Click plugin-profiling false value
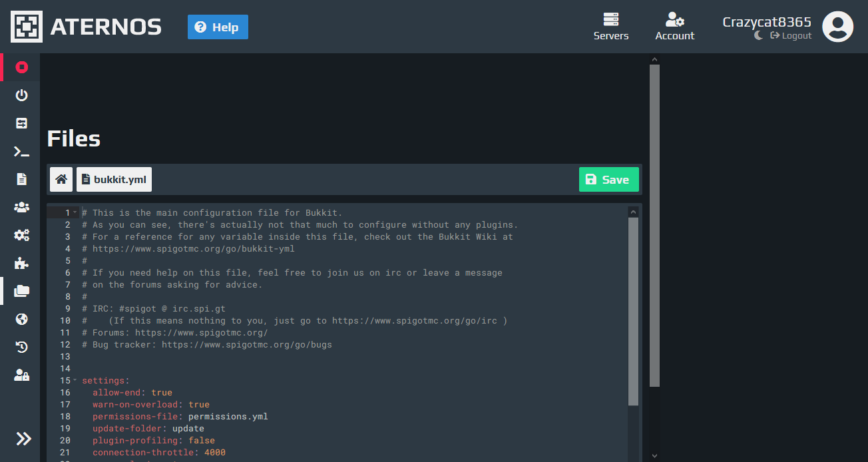Viewport: 868px width, 462px height. (202, 441)
